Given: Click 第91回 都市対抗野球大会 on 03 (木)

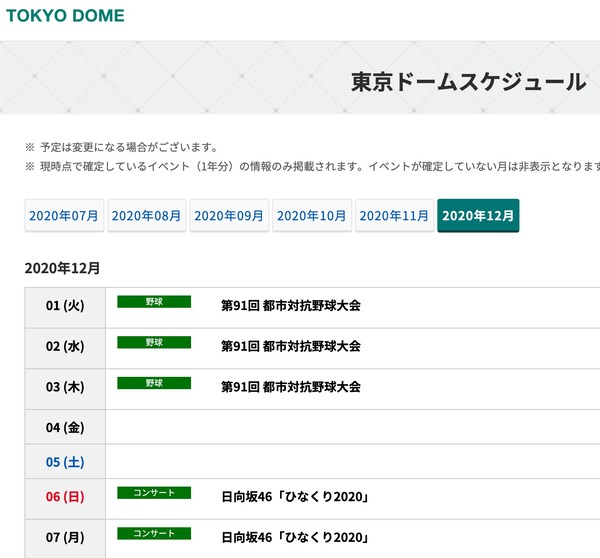Looking at the screenshot, I should [291, 387].
